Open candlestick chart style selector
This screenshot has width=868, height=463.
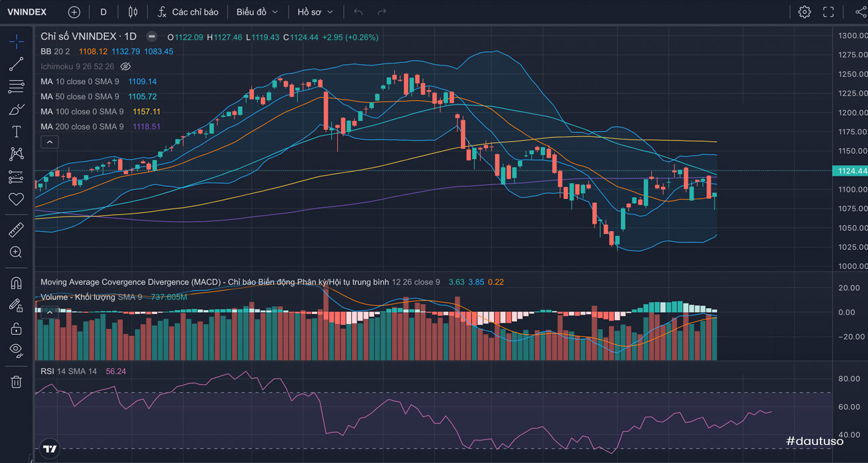point(133,12)
